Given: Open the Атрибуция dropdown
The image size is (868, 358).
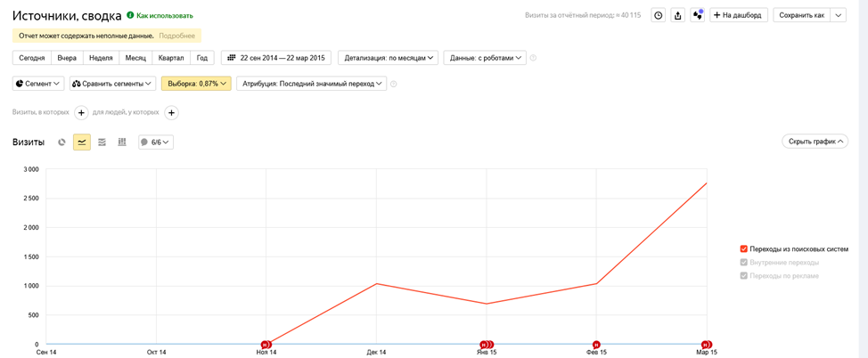Looking at the screenshot, I should point(312,84).
